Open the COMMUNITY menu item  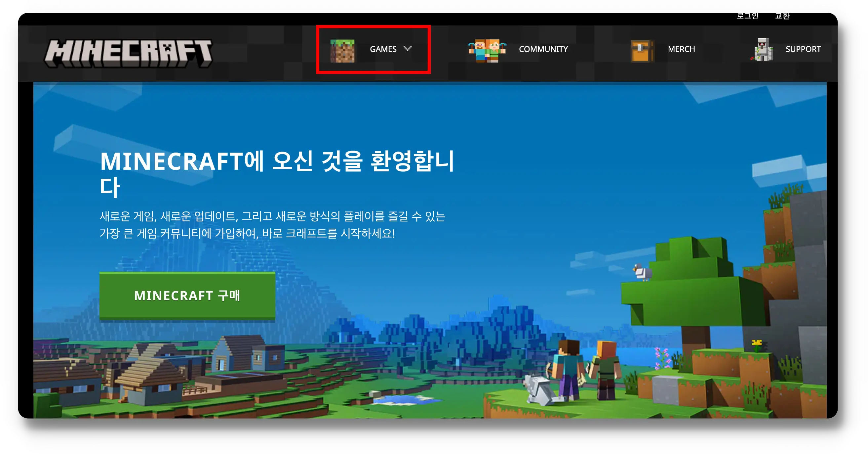[x=543, y=49]
